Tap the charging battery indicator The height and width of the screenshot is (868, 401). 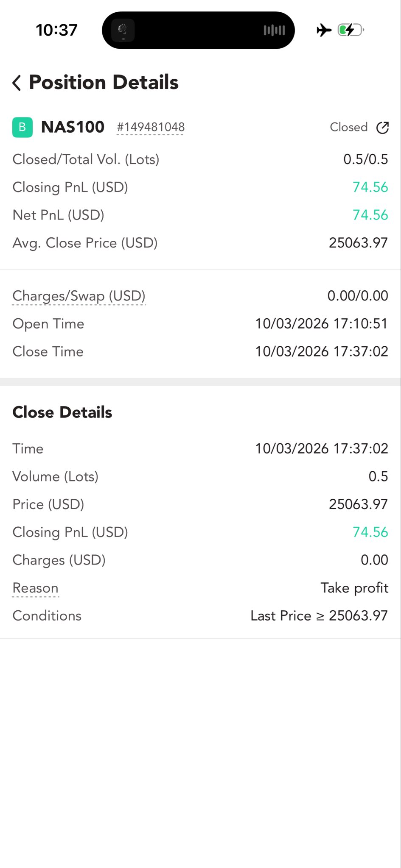point(351,30)
